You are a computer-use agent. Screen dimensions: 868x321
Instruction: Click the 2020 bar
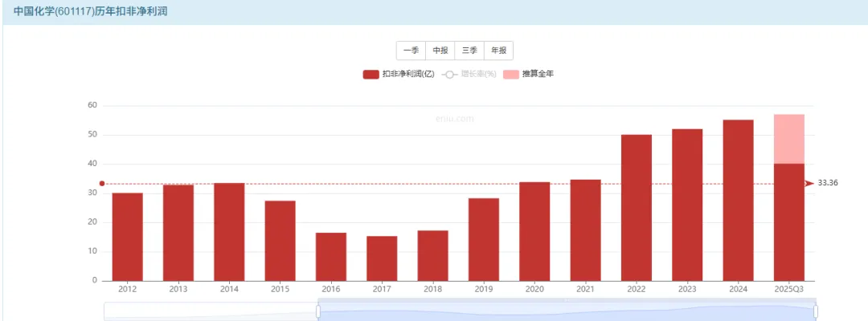(x=534, y=231)
